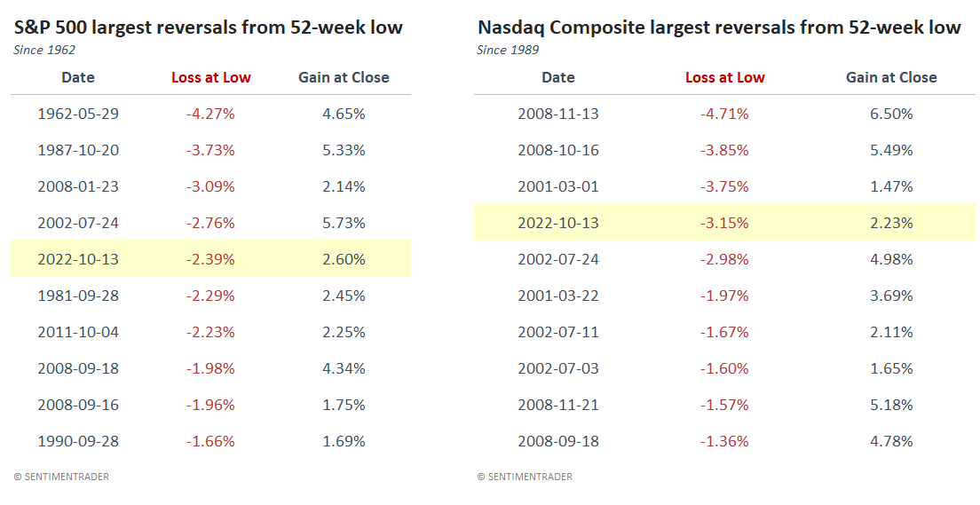The image size is (980, 505).
Task: Select the 1990-09-28 date cell
Action: (x=78, y=441)
